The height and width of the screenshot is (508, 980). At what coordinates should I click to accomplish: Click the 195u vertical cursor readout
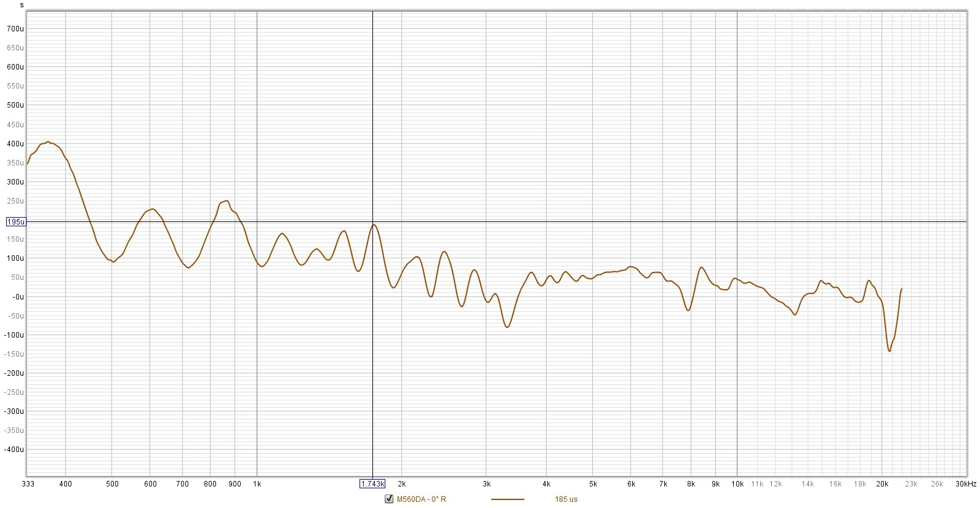16,221
